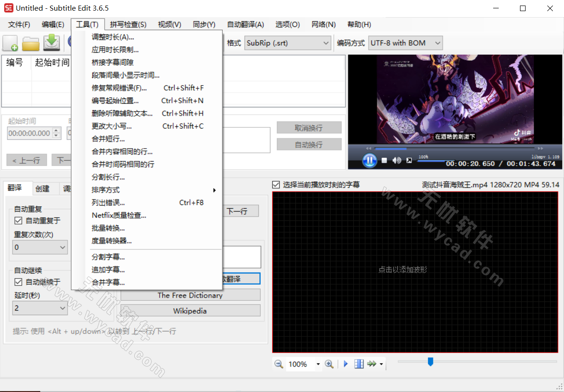Zoom in on the waveform
564x392 pixels.
pos(329,364)
